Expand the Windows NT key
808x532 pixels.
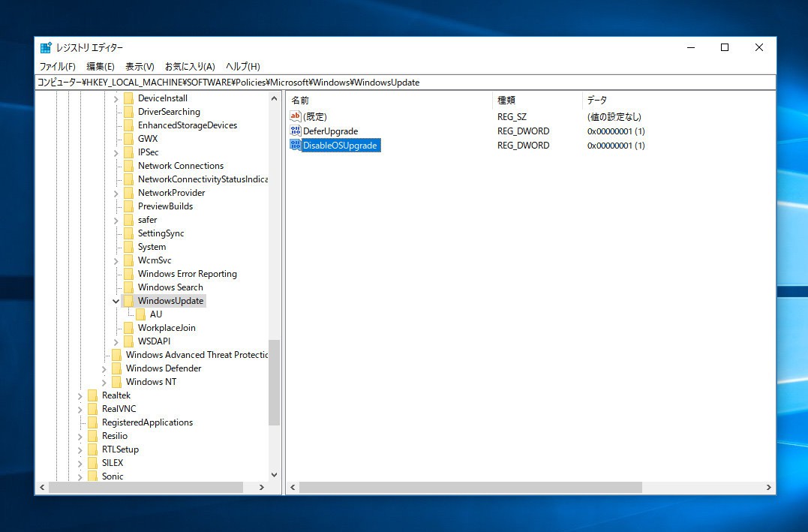click(x=104, y=382)
